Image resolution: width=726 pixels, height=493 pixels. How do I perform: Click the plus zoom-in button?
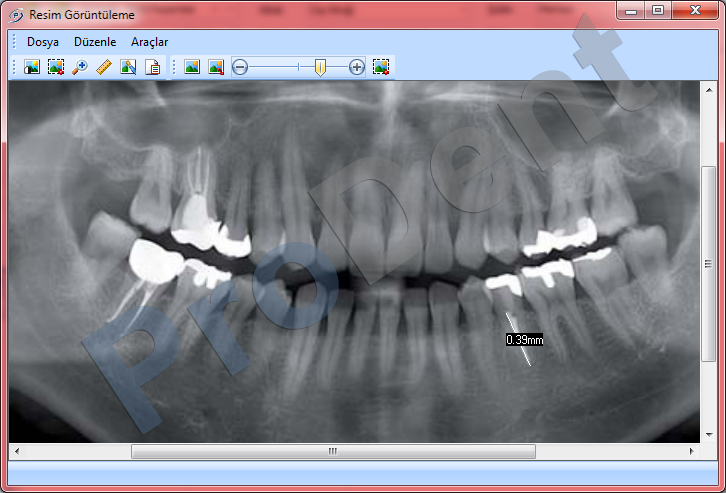coord(357,67)
